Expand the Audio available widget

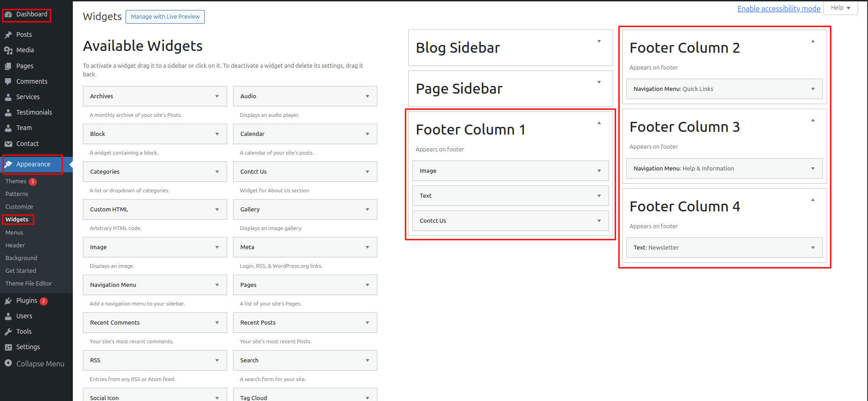[367, 96]
